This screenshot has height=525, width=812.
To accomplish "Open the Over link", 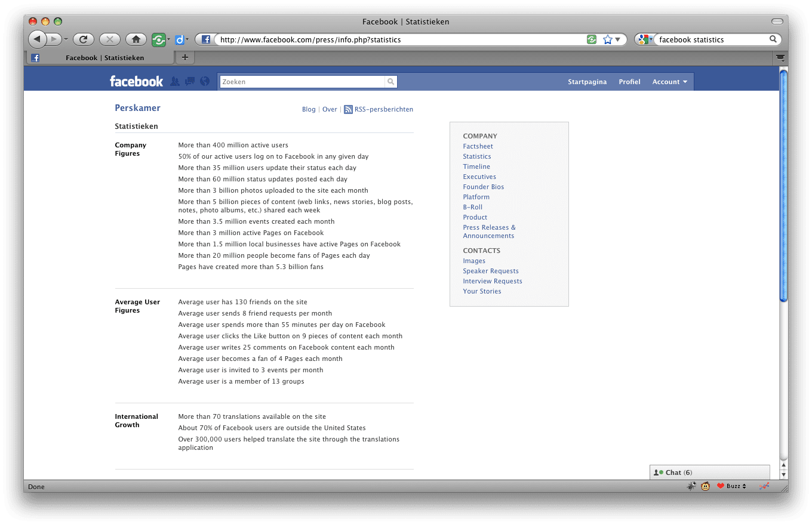I will coord(330,110).
